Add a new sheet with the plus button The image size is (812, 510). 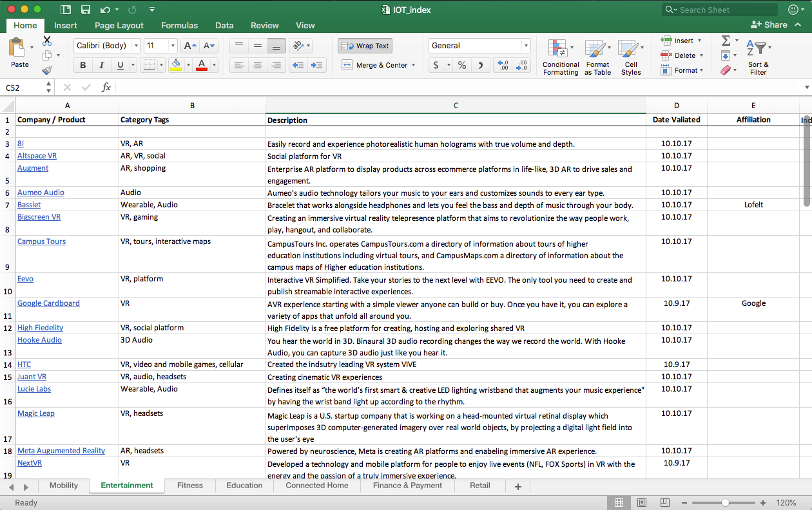[517, 486]
